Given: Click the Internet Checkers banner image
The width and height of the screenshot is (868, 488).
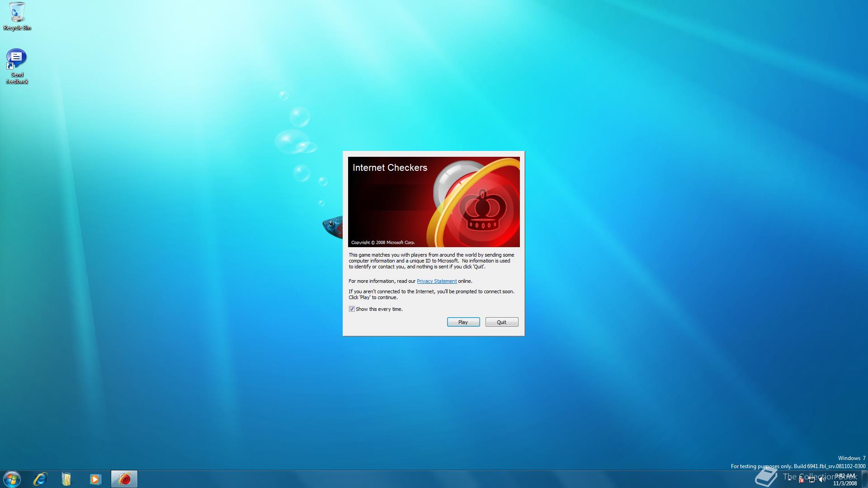Looking at the screenshot, I should click(x=434, y=202).
